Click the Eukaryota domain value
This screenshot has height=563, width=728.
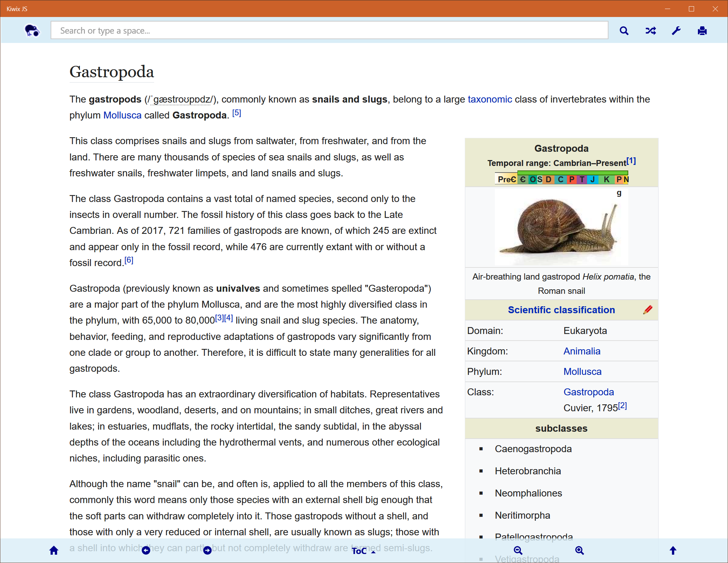585,331
